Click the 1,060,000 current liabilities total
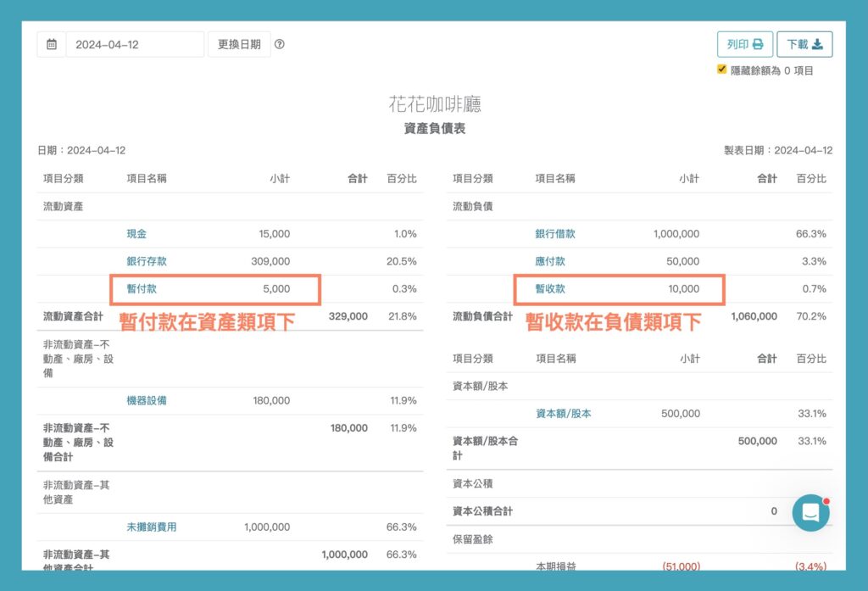 tap(754, 316)
